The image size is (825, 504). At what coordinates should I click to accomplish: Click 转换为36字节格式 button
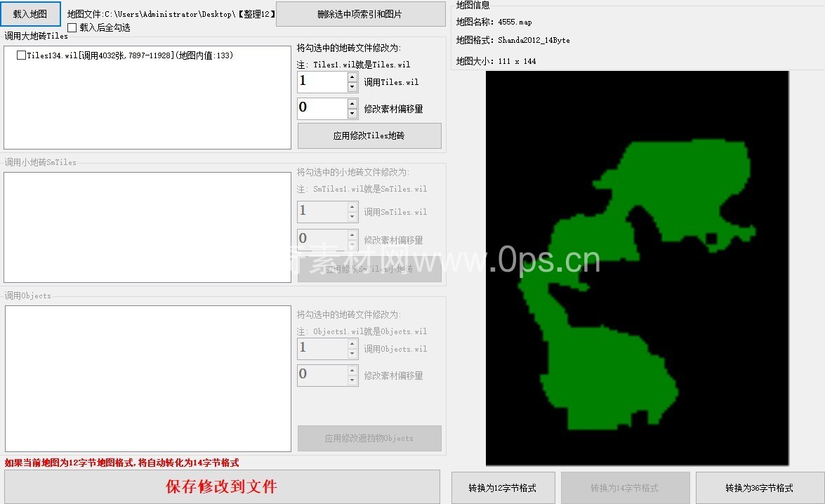click(759, 488)
